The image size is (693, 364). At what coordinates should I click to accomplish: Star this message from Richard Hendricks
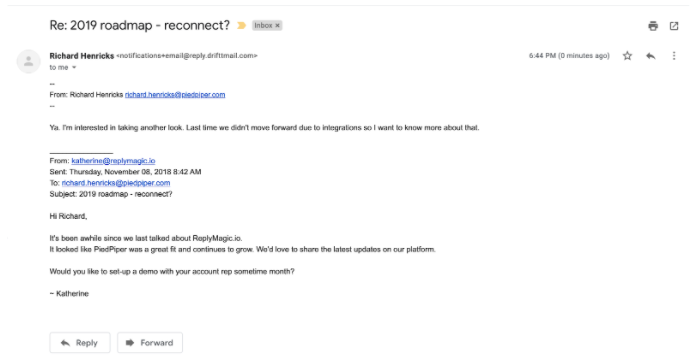click(627, 56)
